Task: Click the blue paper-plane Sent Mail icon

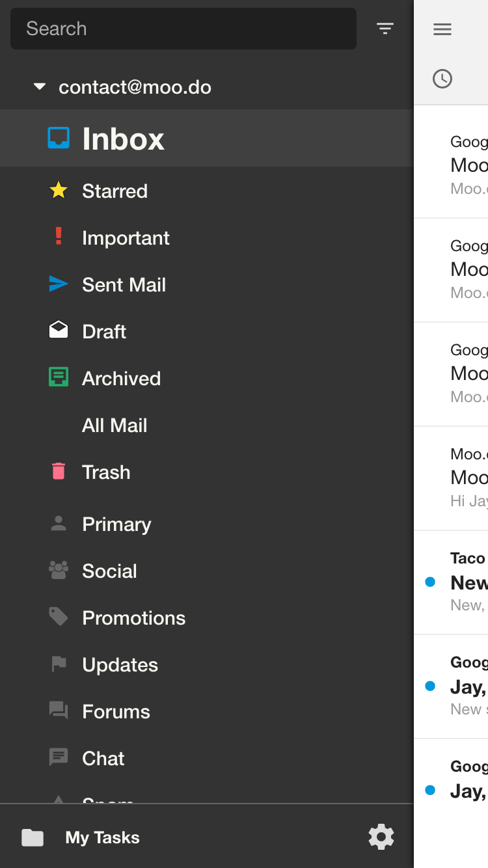Action: coord(59,284)
